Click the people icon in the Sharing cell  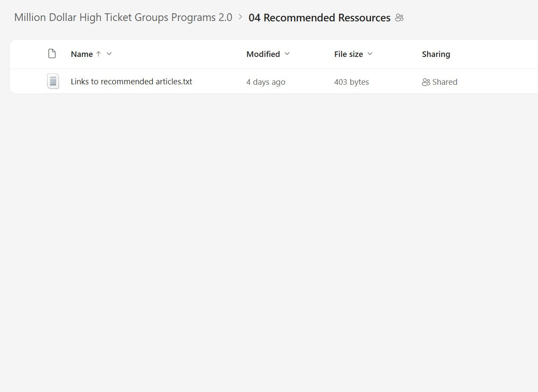point(426,82)
